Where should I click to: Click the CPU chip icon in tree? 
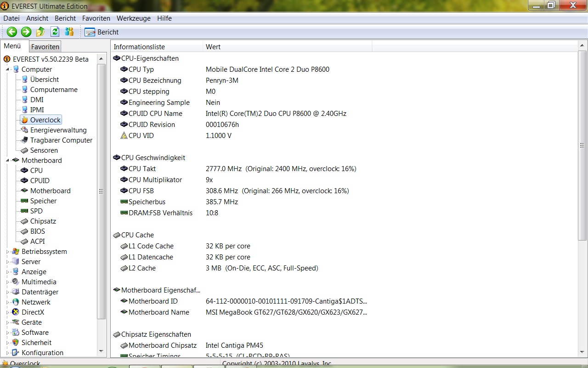tap(24, 171)
